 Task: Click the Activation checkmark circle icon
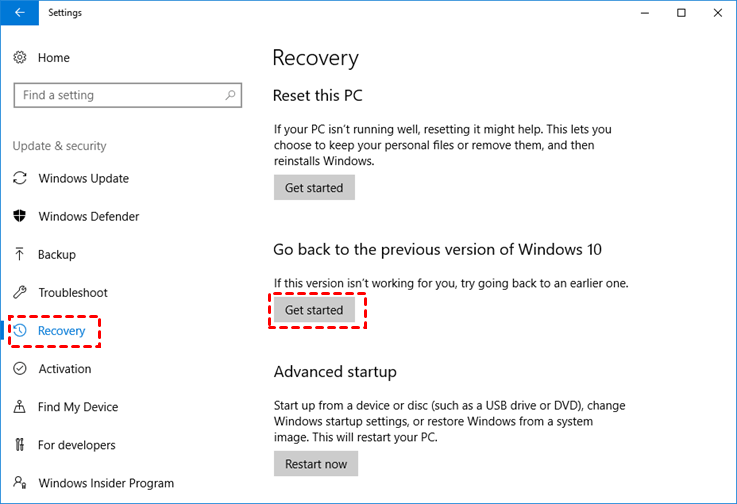pyautogui.click(x=20, y=369)
